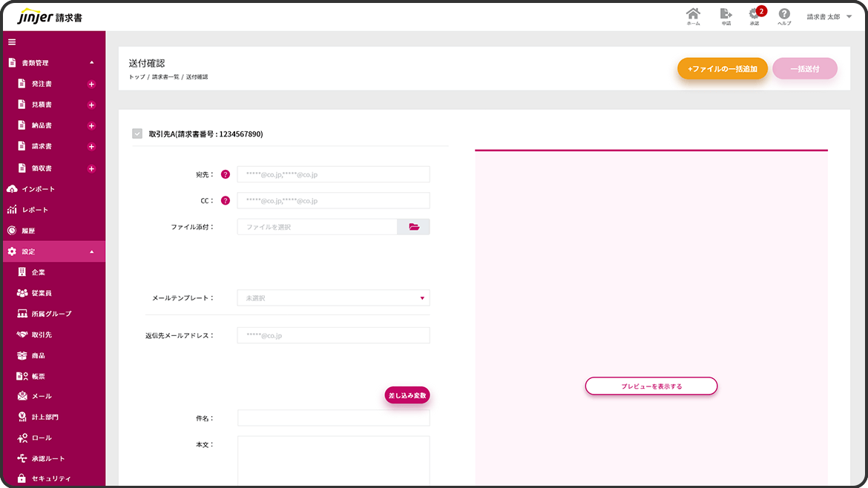The image size is (868, 488).
Task: Click the 宛先 help question mark icon
Action: click(226, 175)
